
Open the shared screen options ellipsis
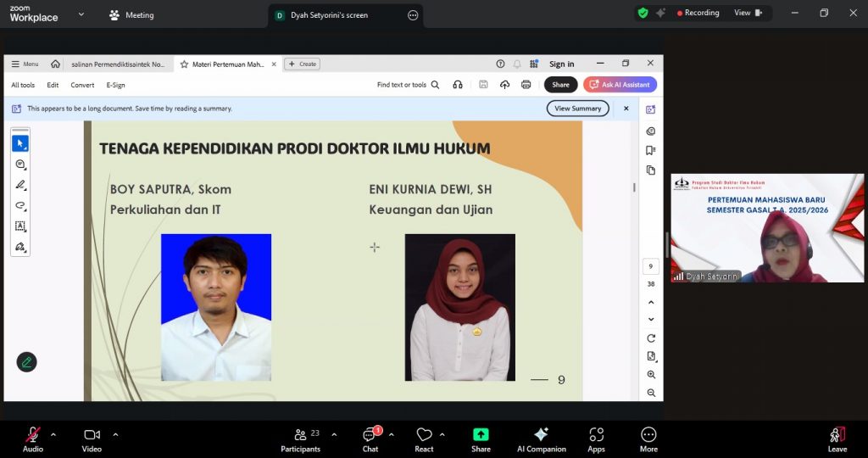(x=413, y=15)
